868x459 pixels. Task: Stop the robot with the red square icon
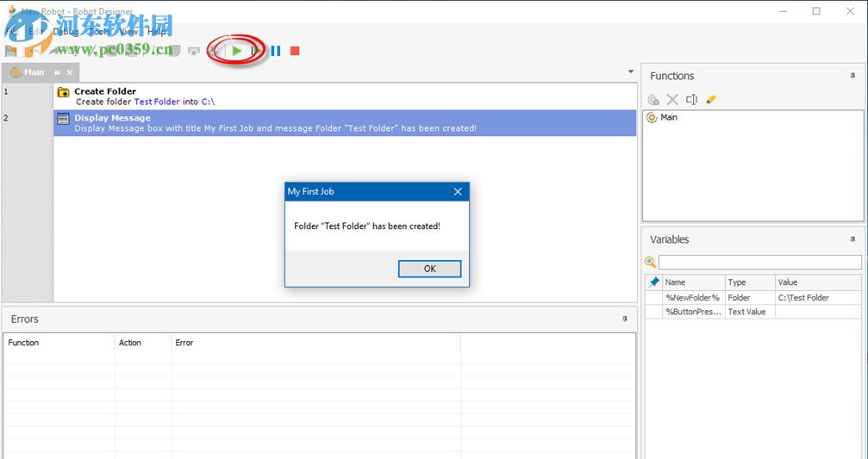click(x=295, y=51)
